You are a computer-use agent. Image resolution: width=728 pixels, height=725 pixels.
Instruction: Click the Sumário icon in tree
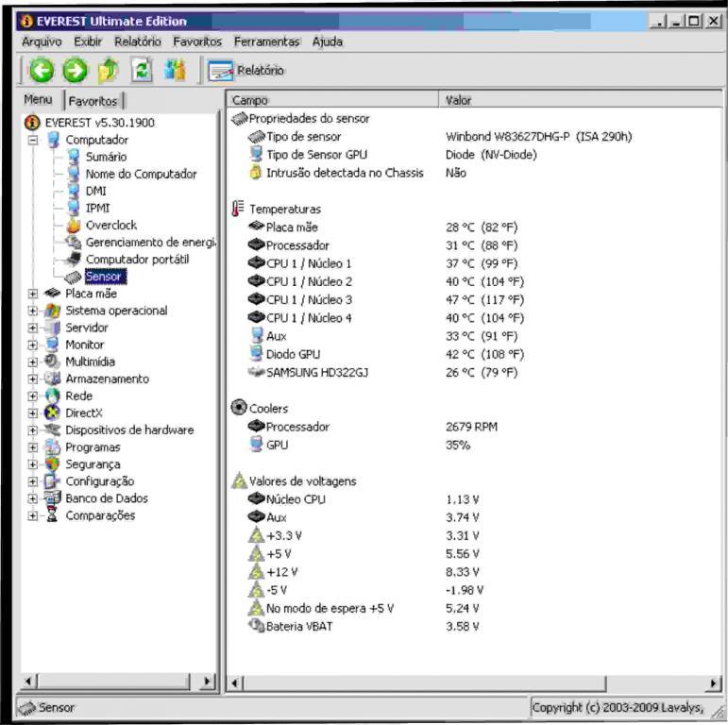(74, 157)
